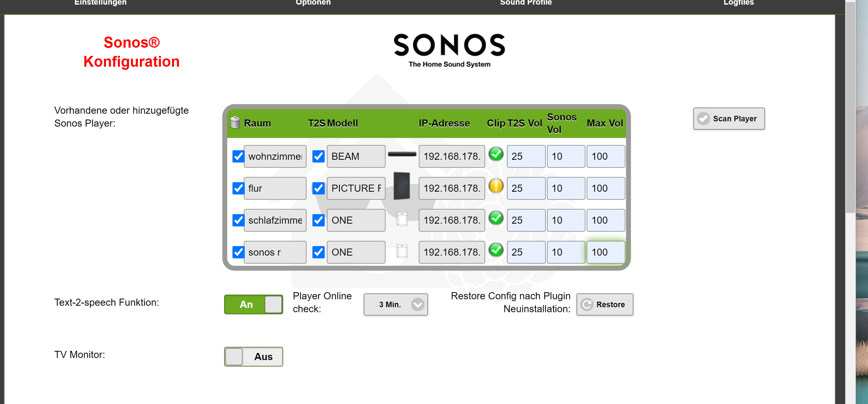Turn on the TV Monitor switch
Viewport: 868px width, 404px height.
pyautogui.click(x=253, y=356)
